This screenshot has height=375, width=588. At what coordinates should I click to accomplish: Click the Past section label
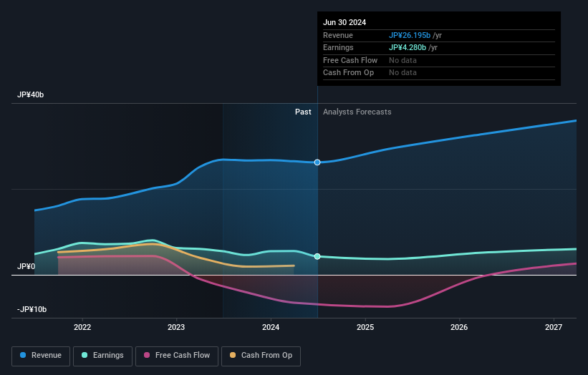tap(303, 112)
